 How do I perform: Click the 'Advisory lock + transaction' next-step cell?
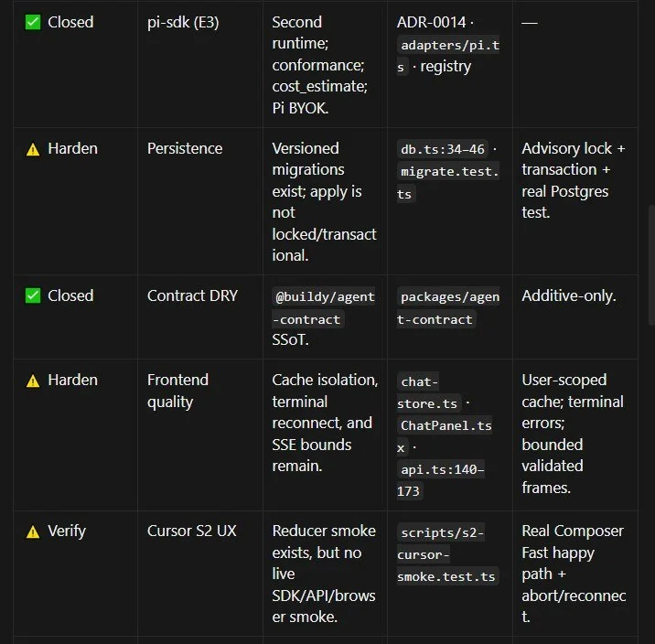[573, 180]
